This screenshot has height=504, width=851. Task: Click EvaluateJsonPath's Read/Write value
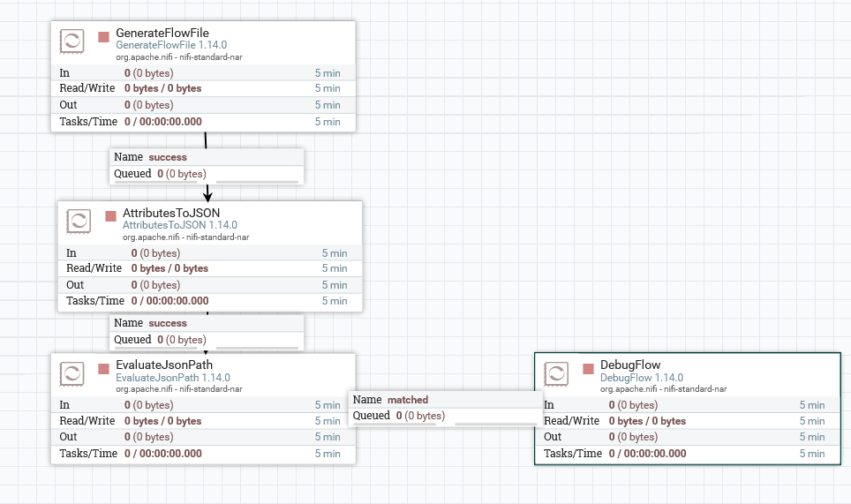click(x=162, y=421)
